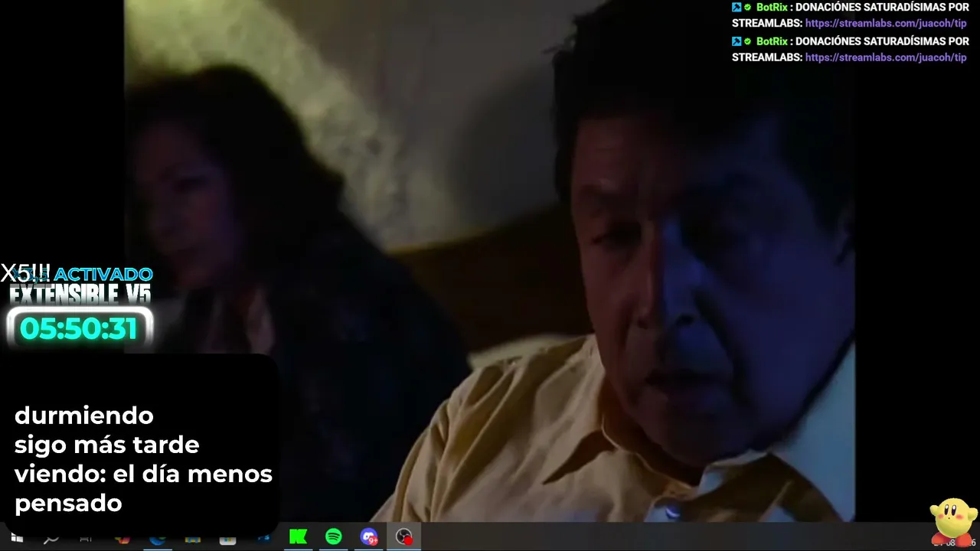Open OBS Studio from the taskbar
Image resolution: width=980 pixels, height=551 pixels.
[404, 537]
